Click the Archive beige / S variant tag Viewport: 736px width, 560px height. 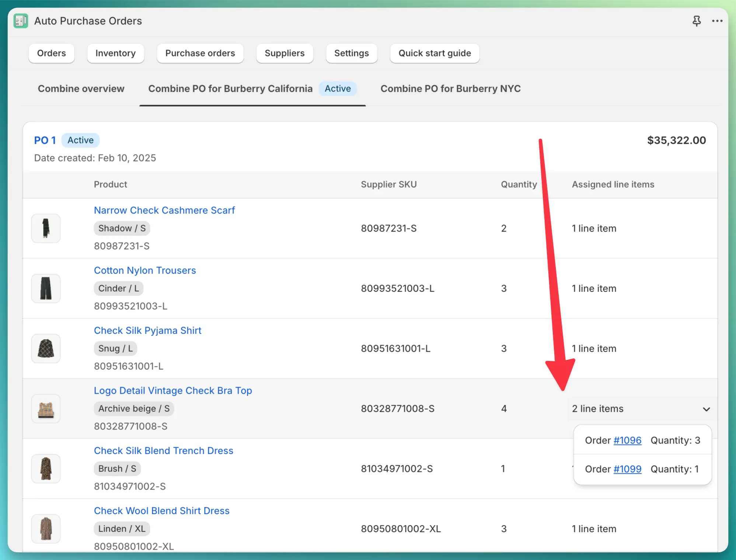pyautogui.click(x=134, y=408)
